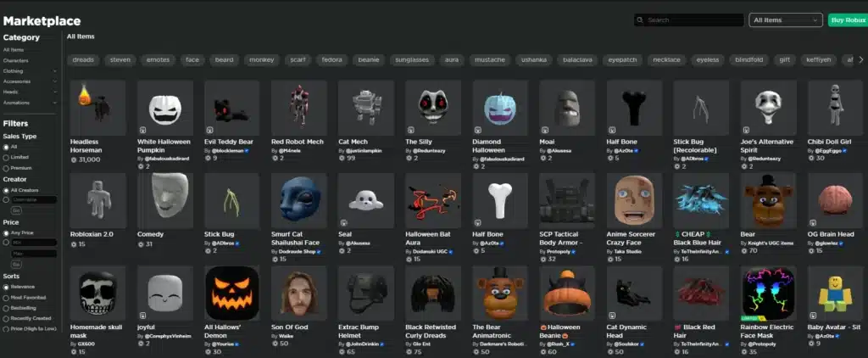Click the search magnifier icon
Image resolution: width=868 pixels, height=358 pixels.
641,20
